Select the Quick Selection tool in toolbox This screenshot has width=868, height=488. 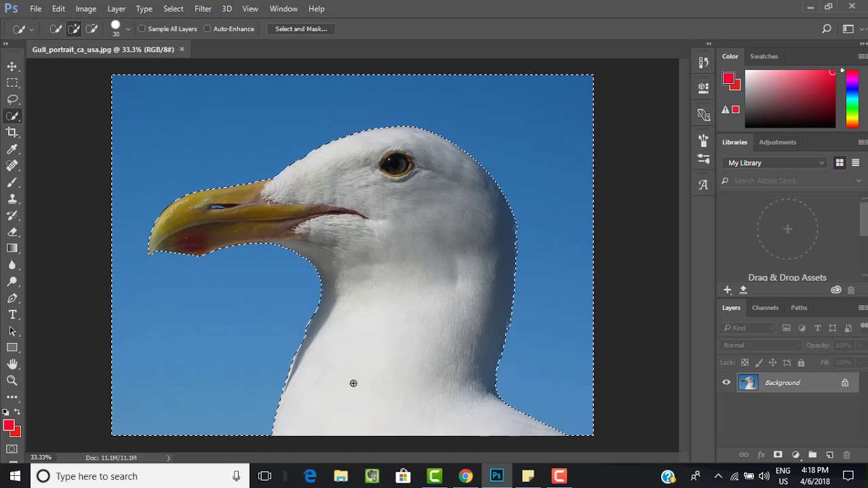click(x=12, y=116)
